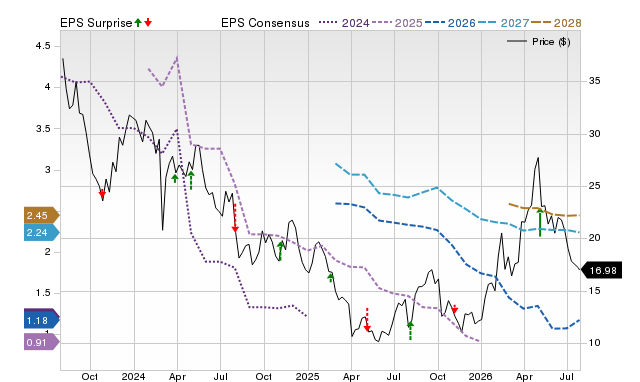Image resolution: width=640 pixels, height=382 pixels.
Task: Click the 10 label on the price axis
Action: tap(594, 342)
